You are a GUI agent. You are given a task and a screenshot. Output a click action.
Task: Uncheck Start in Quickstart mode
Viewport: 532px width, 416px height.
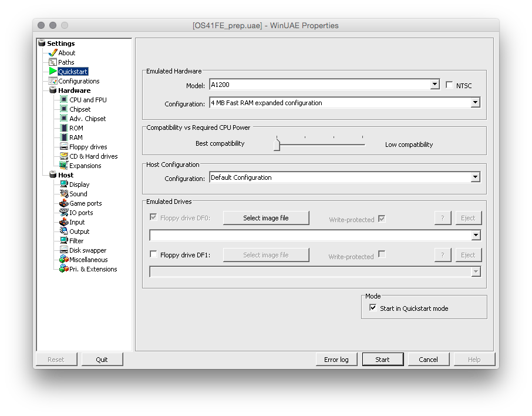[373, 308]
